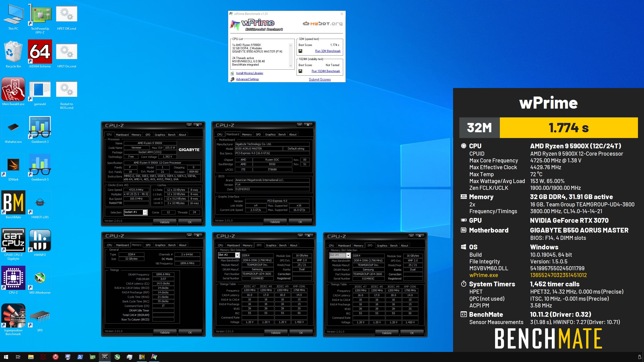The image size is (644, 362).
Task: Click the 1.774 s score banner in BenchMate
Action: pos(569,128)
